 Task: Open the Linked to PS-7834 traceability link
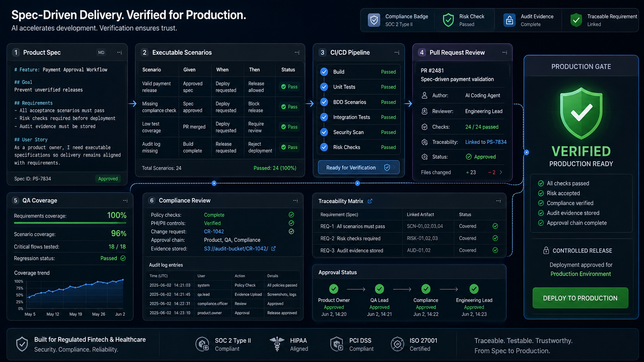point(486,142)
